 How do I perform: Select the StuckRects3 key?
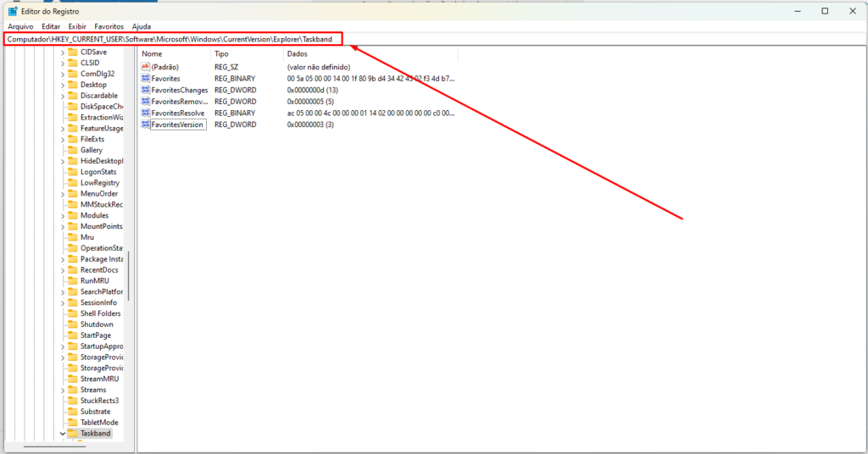point(100,401)
